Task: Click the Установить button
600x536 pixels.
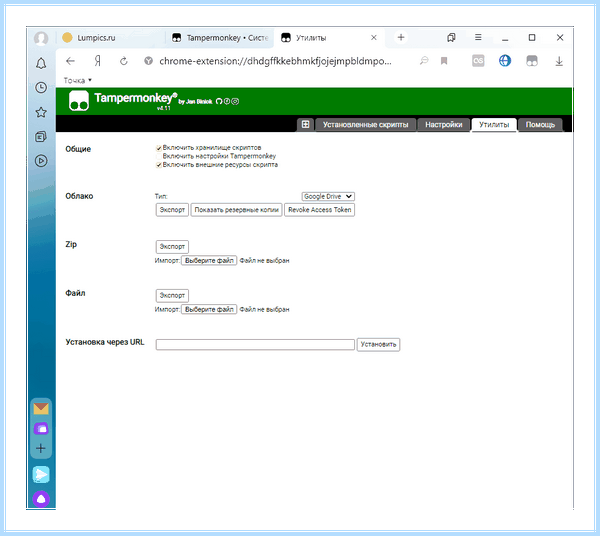Action: pyautogui.click(x=378, y=344)
